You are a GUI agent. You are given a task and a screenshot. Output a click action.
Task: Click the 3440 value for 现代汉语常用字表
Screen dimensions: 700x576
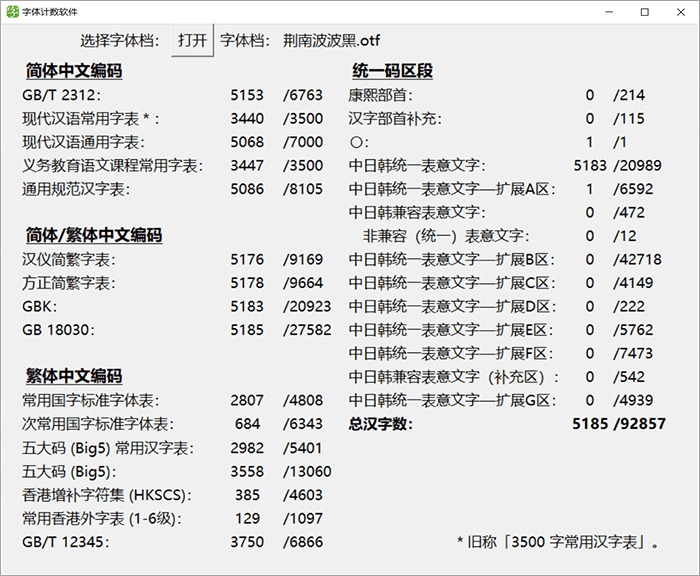(247, 119)
